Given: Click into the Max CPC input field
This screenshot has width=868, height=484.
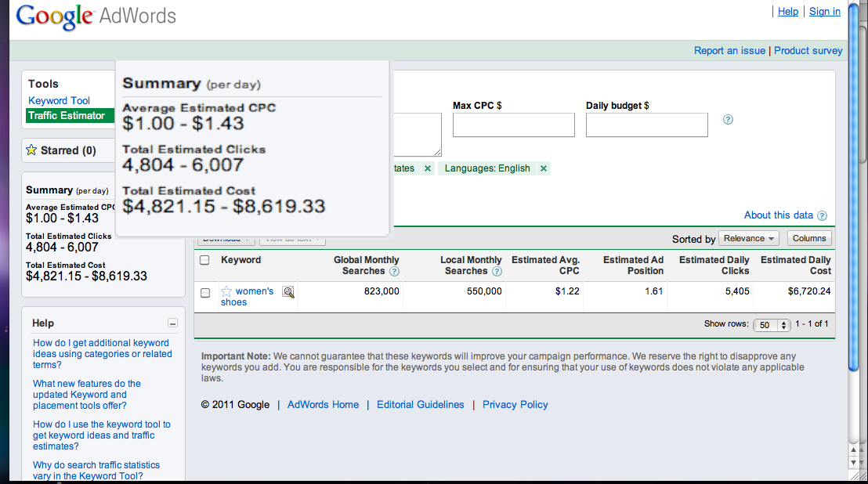Looking at the screenshot, I should [x=513, y=125].
